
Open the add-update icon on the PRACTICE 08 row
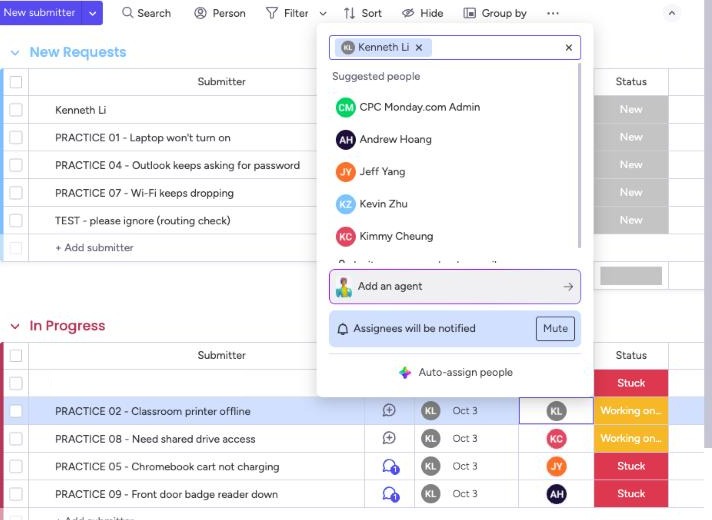click(389, 438)
